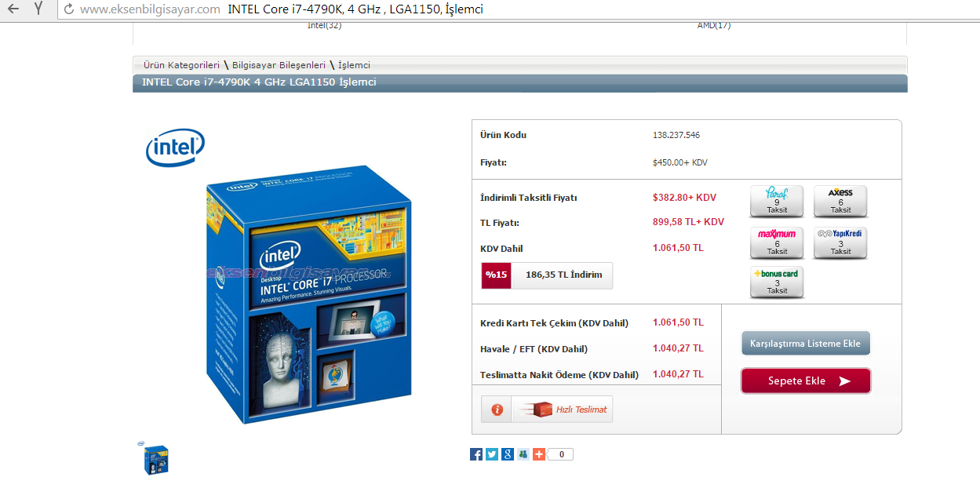This screenshot has height=477, width=980.
Task: Choose Bonus Card 3 Taksit option
Action: tap(777, 282)
